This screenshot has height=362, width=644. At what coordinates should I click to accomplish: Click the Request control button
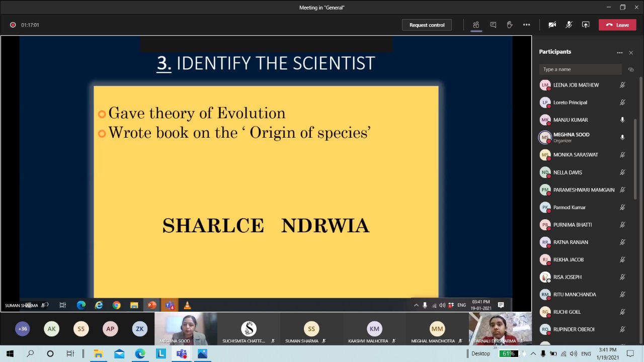click(x=427, y=25)
